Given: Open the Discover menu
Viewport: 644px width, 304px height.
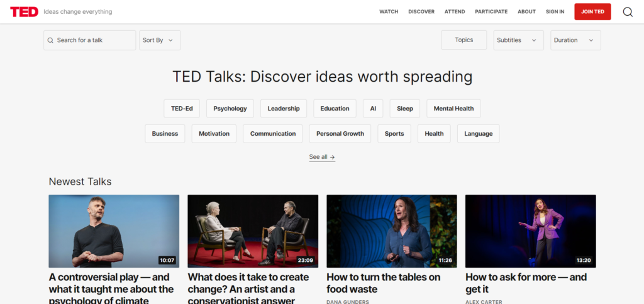Looking at the screenshot, I should coord(421,12).
